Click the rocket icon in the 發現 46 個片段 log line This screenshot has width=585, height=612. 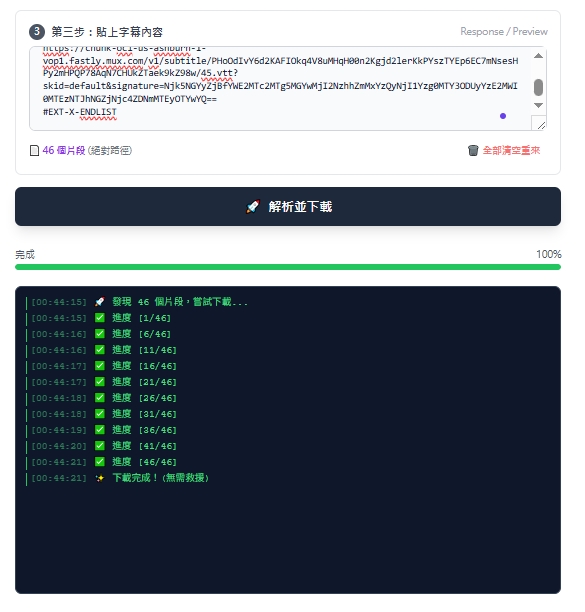100,302
